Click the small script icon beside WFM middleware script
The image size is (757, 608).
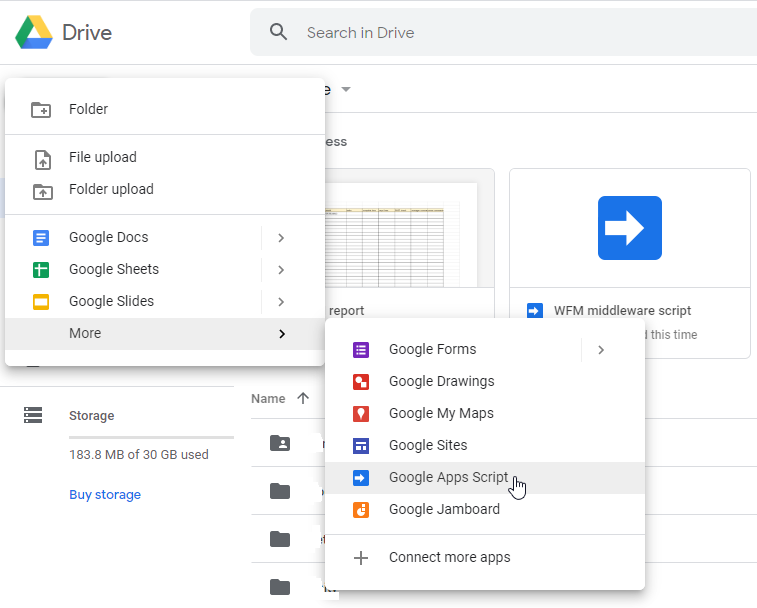coord(535,311)
